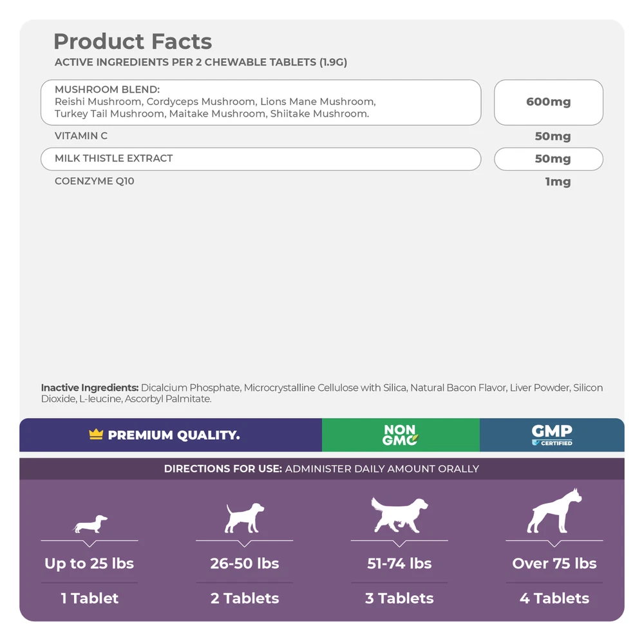Click the GMP Certified badge
Image resolution: width=644 pixels, height=644 pixels.
point(552,435)
